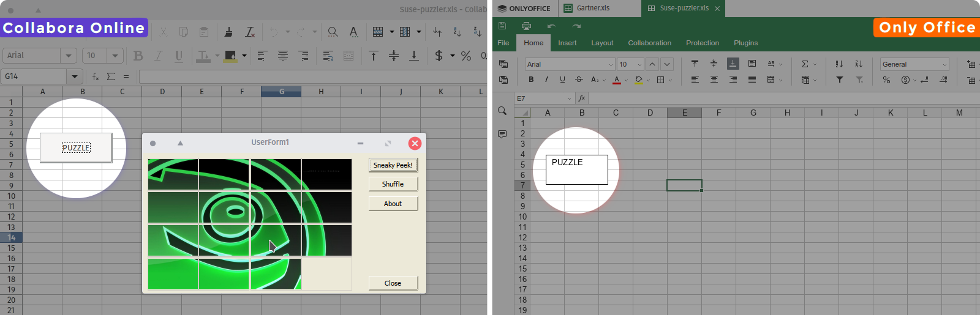Click Sort Ascending in OnlyOffice toolbar

(839, 64)
